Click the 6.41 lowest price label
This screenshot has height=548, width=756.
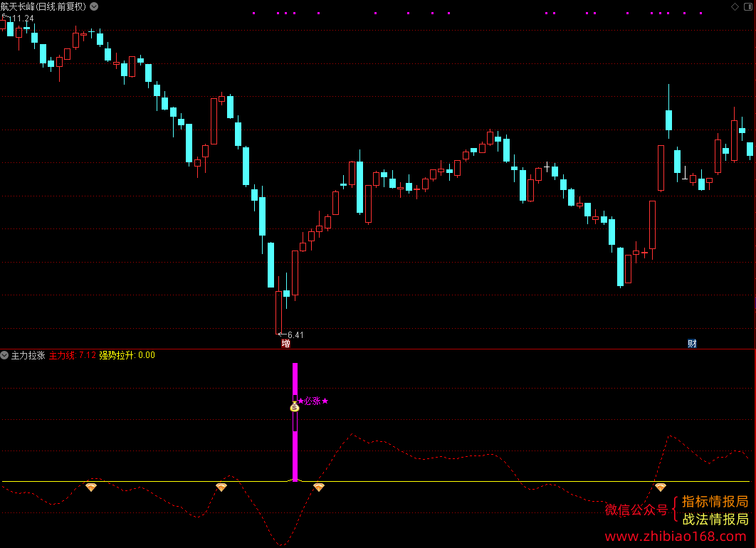click(295, 335)
